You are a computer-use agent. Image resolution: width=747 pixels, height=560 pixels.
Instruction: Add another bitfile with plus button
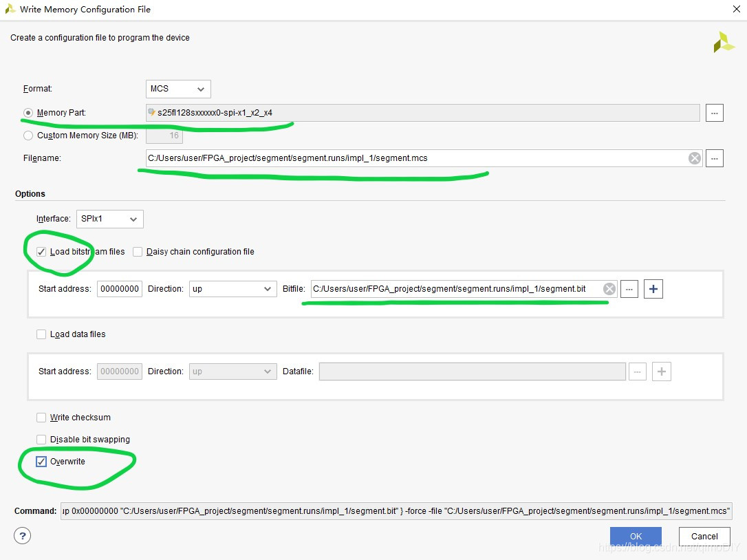(653, 289)
